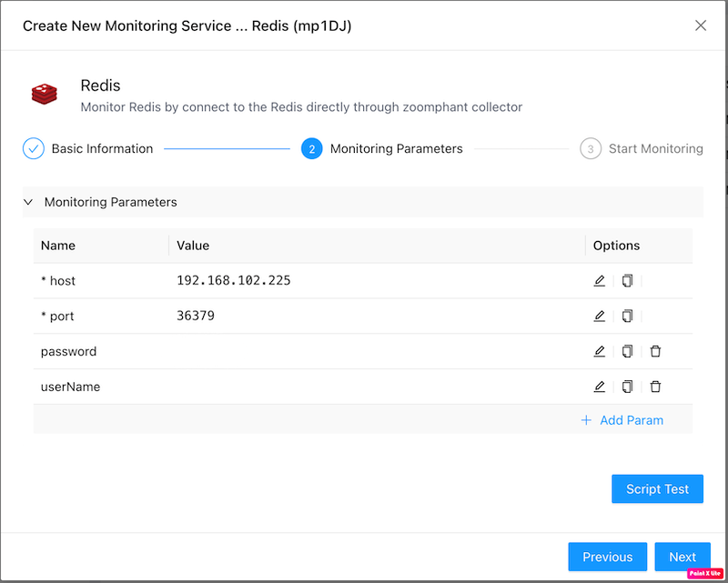
Task: Copy the host parameter row
Action: point(627,281)
